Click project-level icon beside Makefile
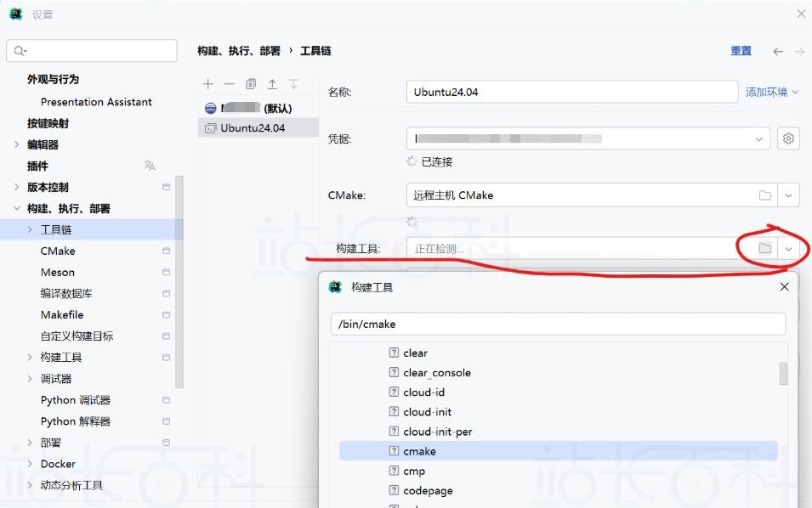812x508 pixels. 167,314
